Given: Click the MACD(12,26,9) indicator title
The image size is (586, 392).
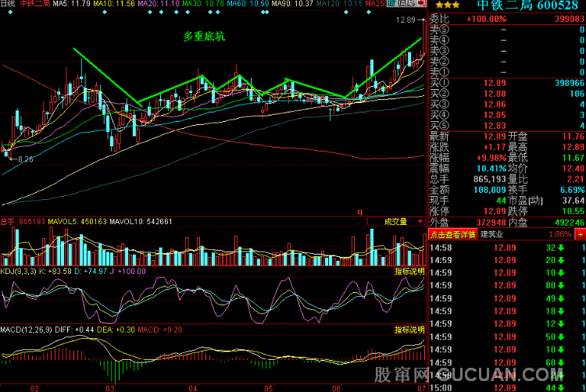Looking at the screenshot, I should click(26, 330).
